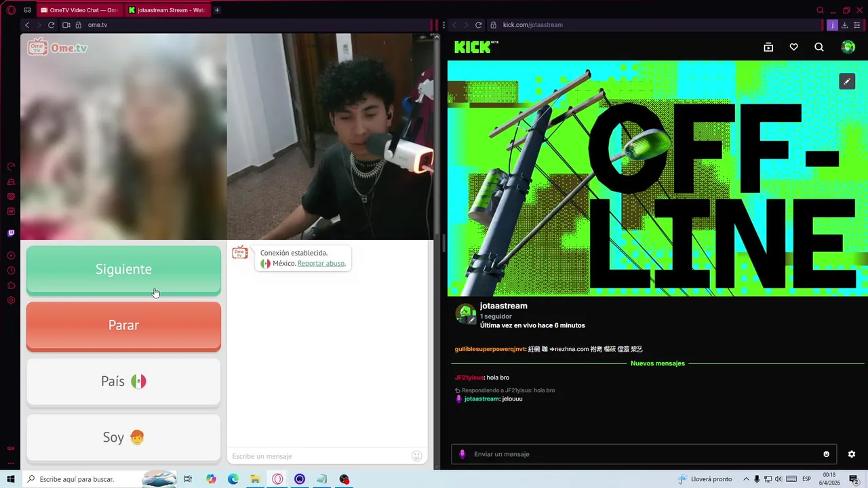Open the volume control in tray

(778, 479)
